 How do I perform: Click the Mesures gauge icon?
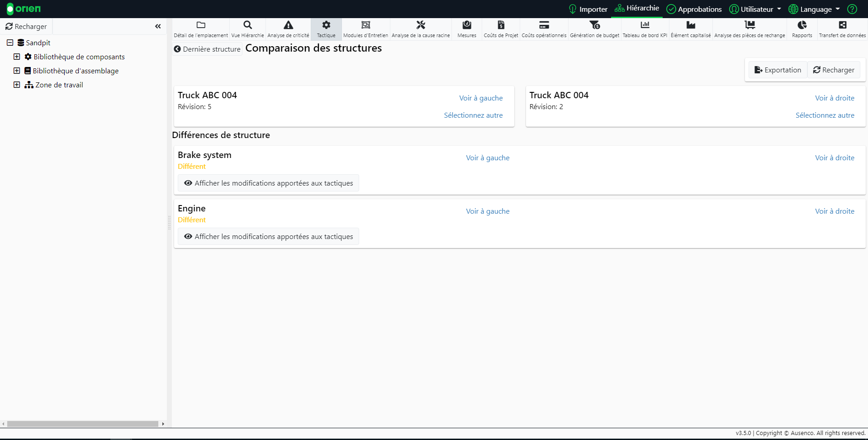[x=467, y=25]
